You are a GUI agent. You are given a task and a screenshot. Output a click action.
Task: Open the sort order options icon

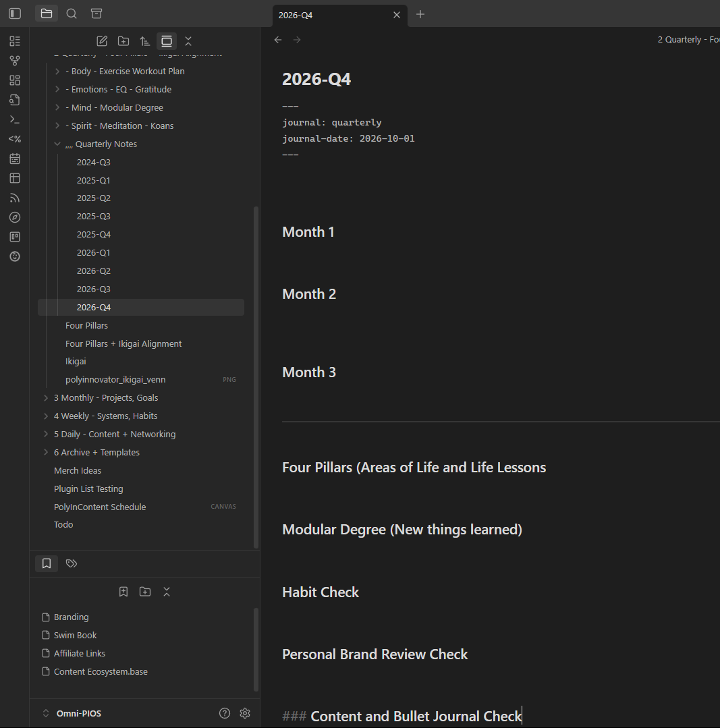[x=145, y=41]
